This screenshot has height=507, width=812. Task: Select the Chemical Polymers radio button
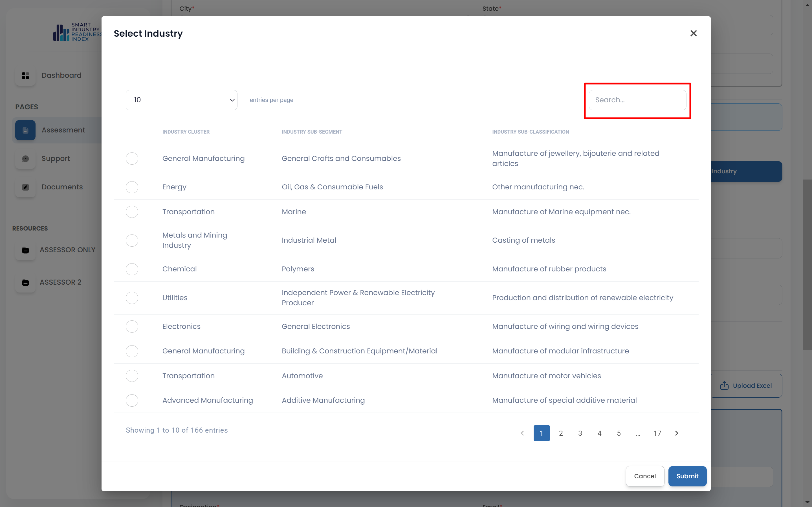132,269
